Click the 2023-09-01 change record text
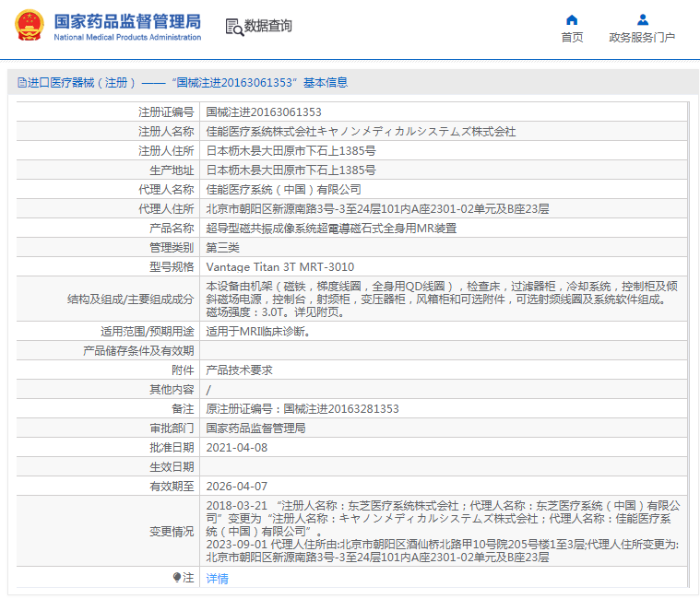The height and width of the screenshot is (599, 700). [x=443, y=551]
